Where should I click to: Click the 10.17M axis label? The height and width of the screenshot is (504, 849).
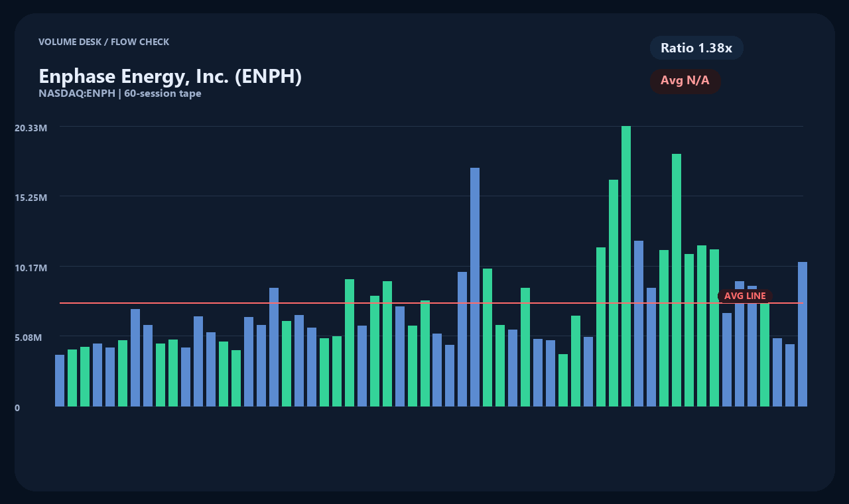click(31, 268)
